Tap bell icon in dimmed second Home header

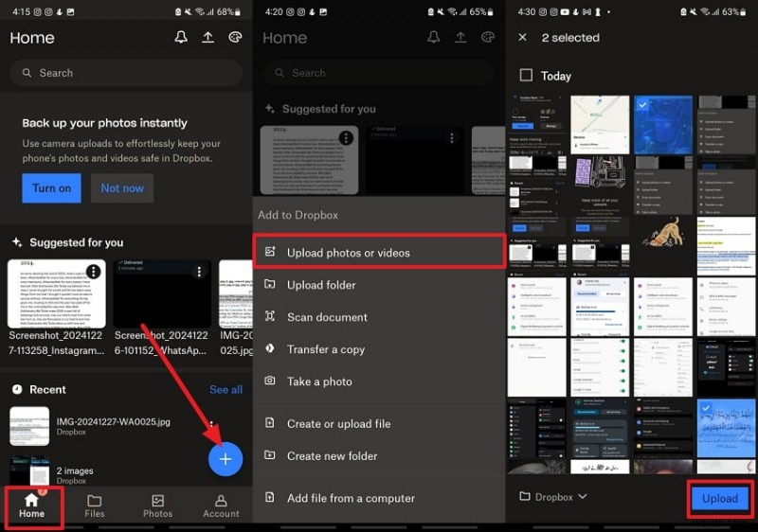tap(434, 37)
